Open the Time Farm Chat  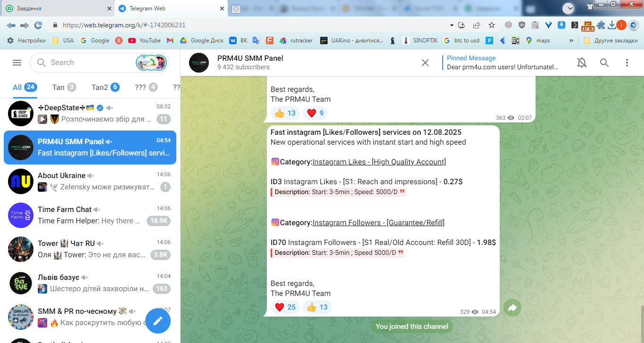coord(90,215)
